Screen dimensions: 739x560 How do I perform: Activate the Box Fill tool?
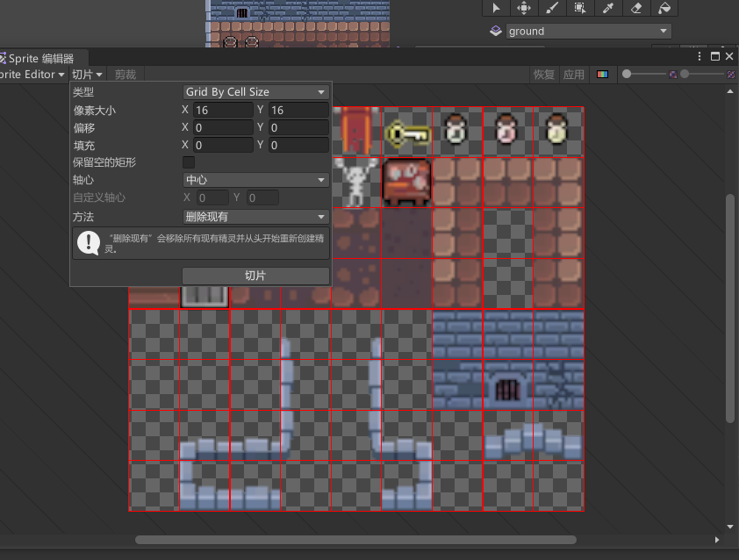point(579,8)
